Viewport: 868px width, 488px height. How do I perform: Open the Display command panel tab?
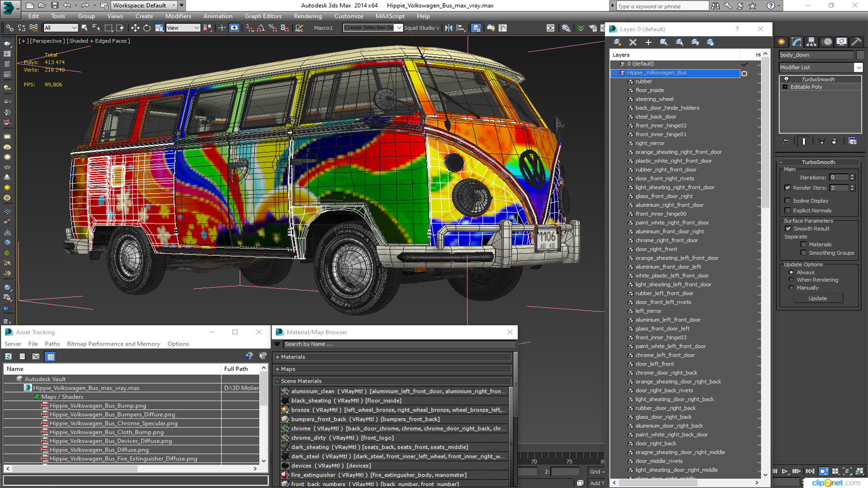[x=841, y=42]
